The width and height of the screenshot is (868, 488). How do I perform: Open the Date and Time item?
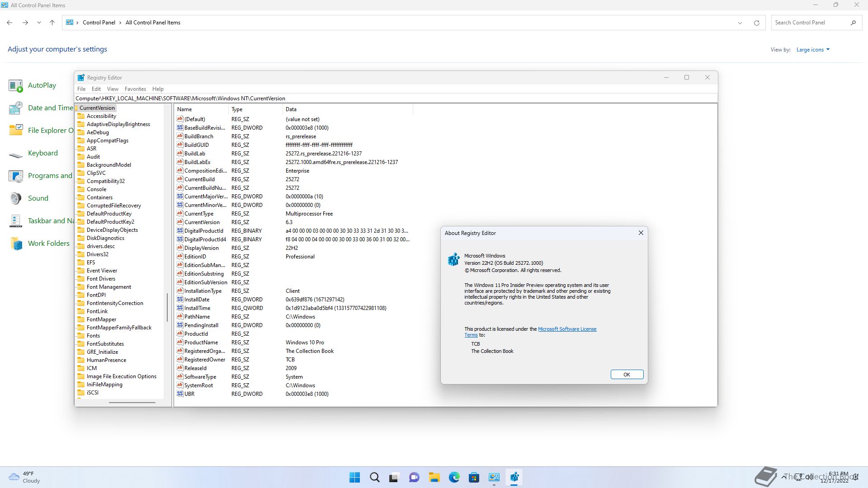(x=41, y=108)
